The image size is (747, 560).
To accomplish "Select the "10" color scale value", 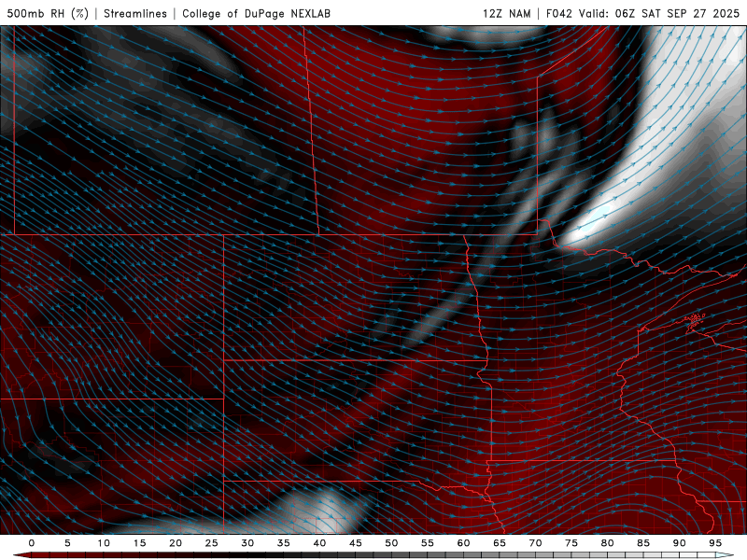I will pos(104,543).
